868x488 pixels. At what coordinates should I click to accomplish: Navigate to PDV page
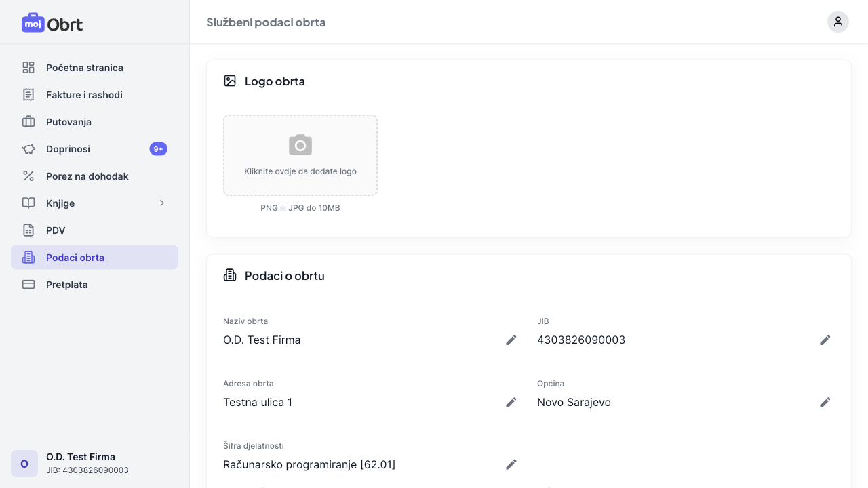(56, 230)
